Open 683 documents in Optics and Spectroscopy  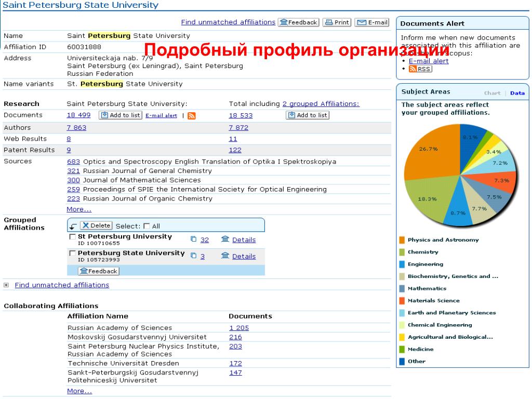pos(73,162)
